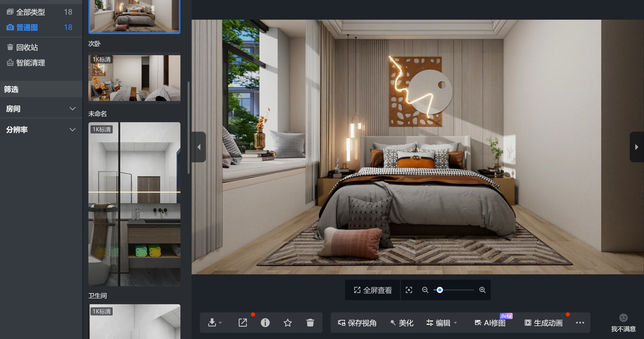Screen dimensions: 644x339
Task: Open the image info icon
Action: coord(265,323)
